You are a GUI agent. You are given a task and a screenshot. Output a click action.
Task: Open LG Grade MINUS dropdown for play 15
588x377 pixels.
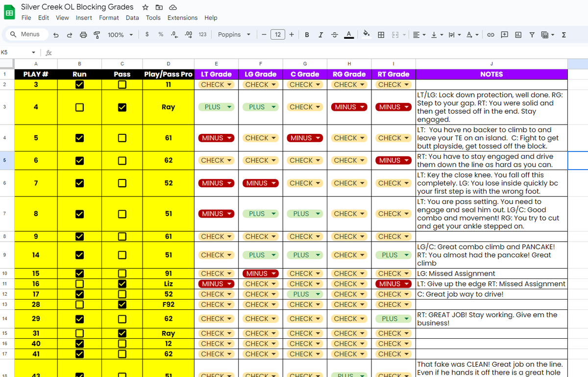[261, 274]
